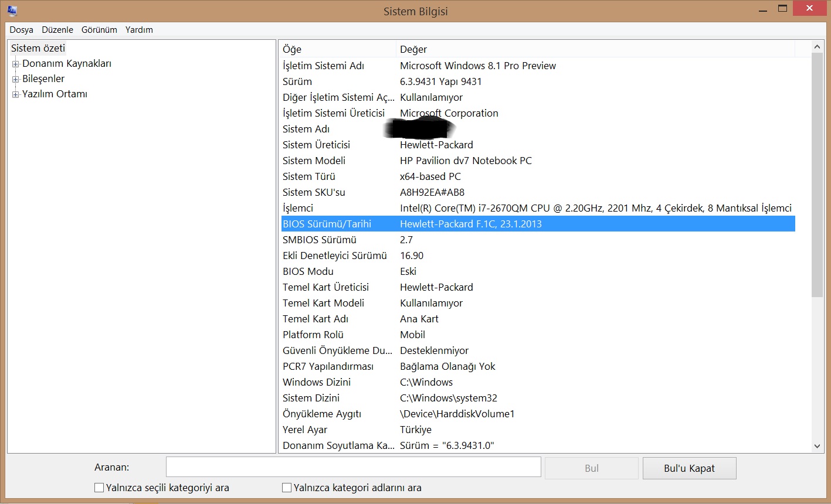This screenshot has height=504, width=831.
Task: Select the Sistem Türü row
Action: (538, 176)
